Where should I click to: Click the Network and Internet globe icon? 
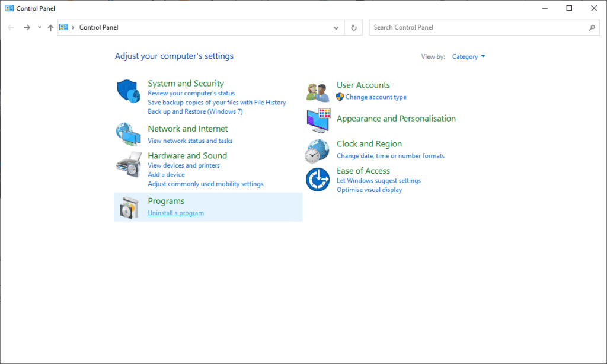(129, 135)
